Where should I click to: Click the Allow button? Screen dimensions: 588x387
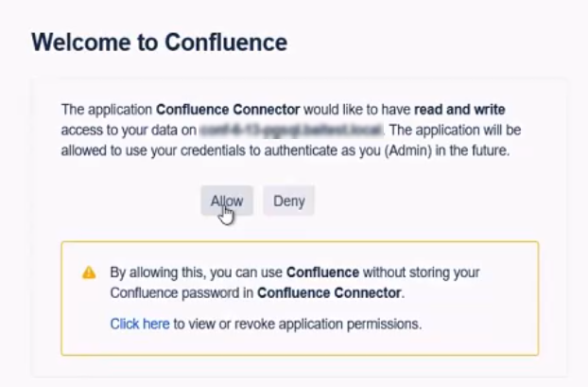[227, 201]
